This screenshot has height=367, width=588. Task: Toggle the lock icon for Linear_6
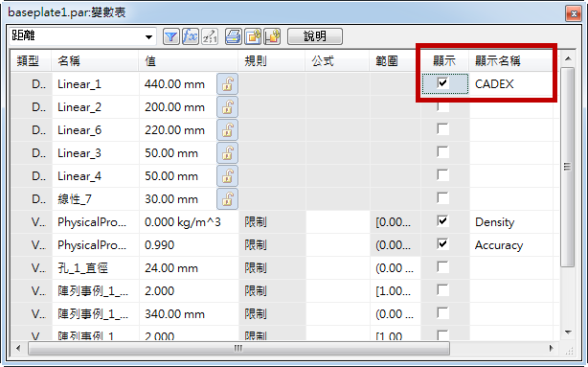[227, 129]
